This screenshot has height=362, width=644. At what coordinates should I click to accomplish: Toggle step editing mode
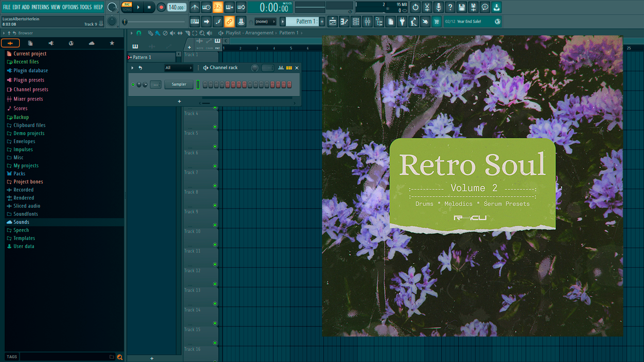[218, 21]
